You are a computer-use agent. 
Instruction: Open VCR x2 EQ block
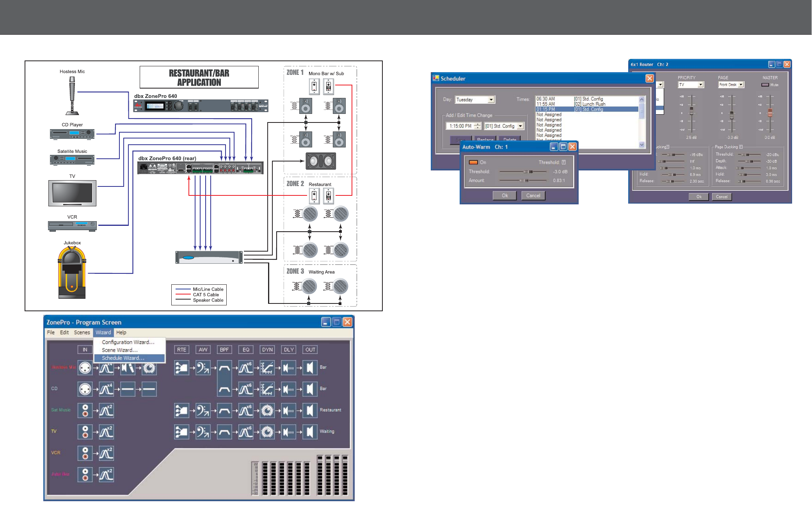tap(106, 453)
